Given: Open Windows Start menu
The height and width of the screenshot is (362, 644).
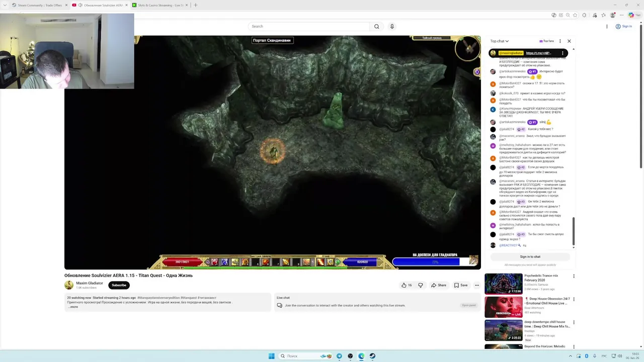Looking at the screenshot, I should (x=272, y=356).
